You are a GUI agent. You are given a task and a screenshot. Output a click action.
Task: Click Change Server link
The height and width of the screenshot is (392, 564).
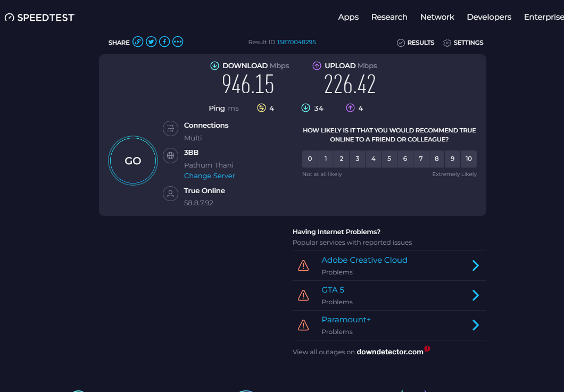coord(209,176)
